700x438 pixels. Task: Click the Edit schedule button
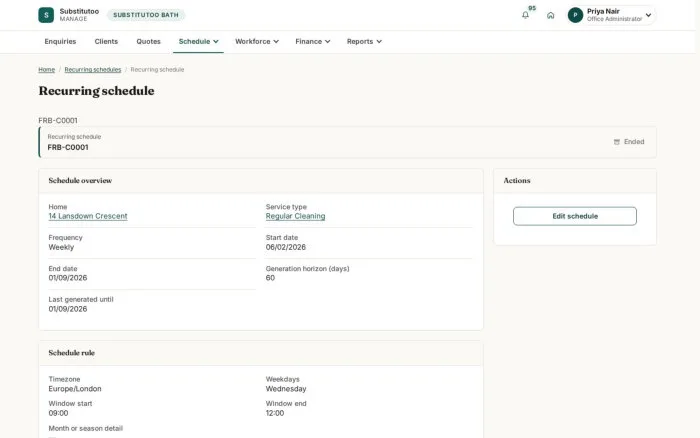point(575,216)
